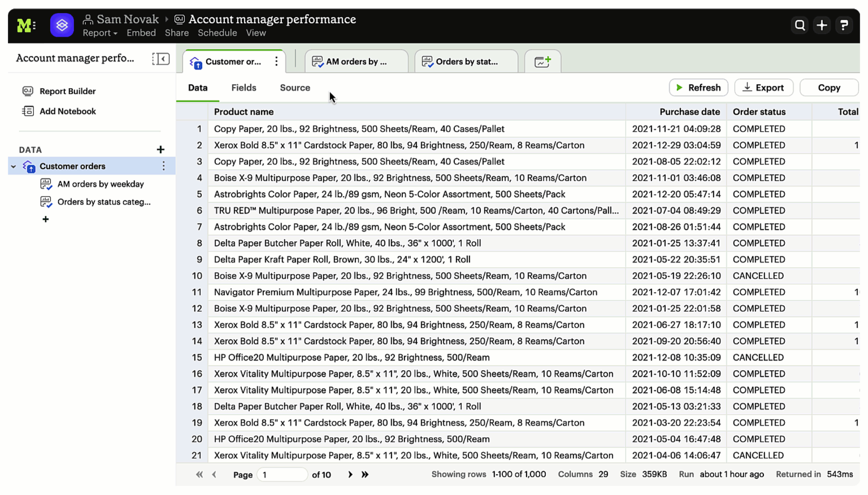This screenshot has width=868, height=495.
Task: Go to previous page arrow
Action: click(214, 475)
